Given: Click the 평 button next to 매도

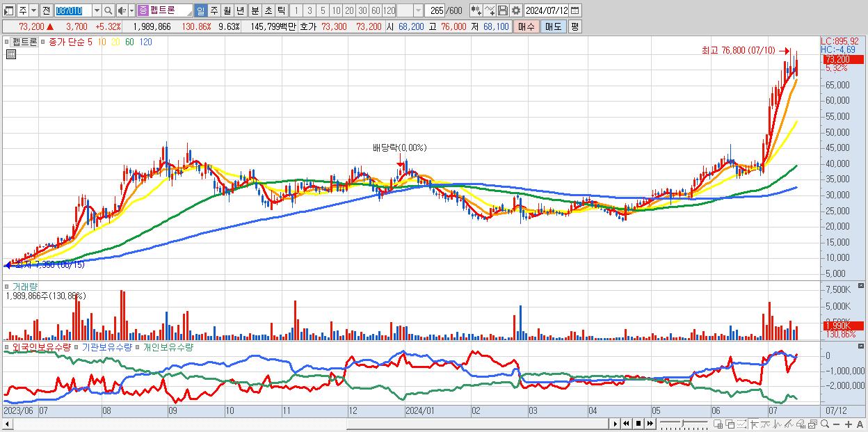Looking at the screenshot, I should tap(574, 26).
